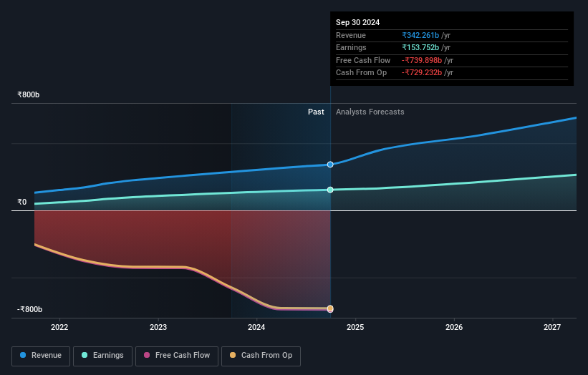Click the 2026 x-axis label
Viewport: 588px width, 375px height.
click(x=454, y=328)
